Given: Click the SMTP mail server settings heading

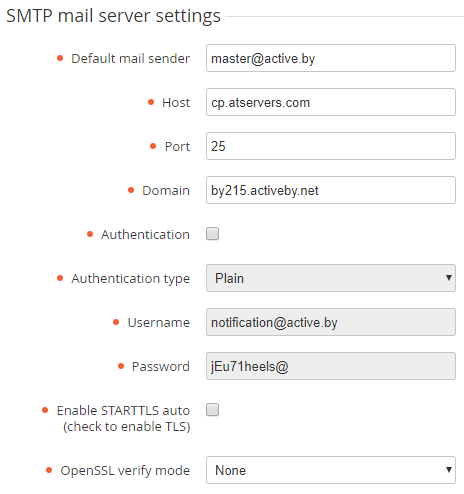Looking at the screenshot, I should coord(113,16).
